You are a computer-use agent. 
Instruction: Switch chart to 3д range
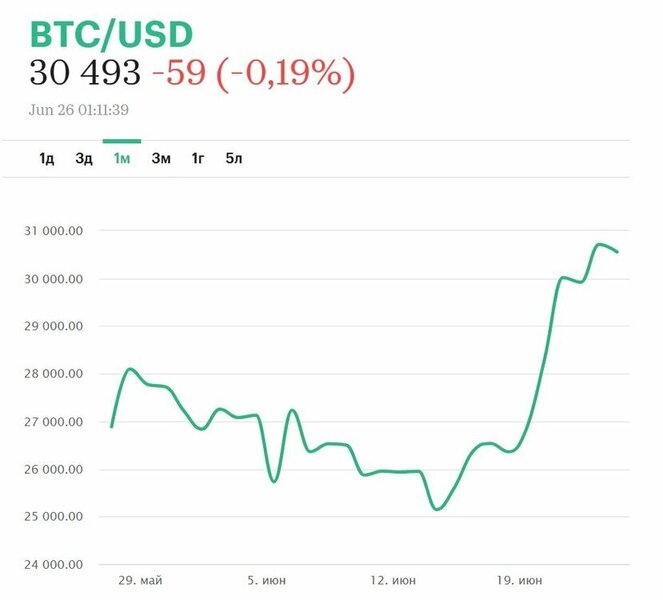[x=84, y=159]
